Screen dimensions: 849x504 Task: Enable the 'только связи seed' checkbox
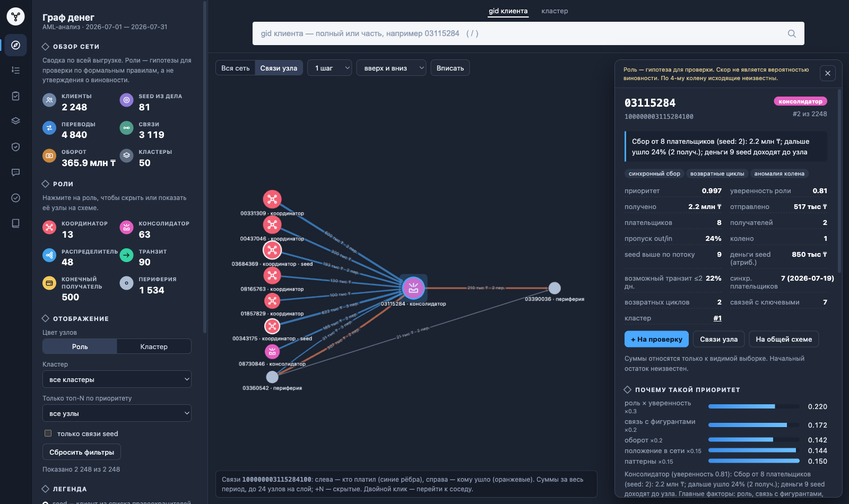click(48, 433)
